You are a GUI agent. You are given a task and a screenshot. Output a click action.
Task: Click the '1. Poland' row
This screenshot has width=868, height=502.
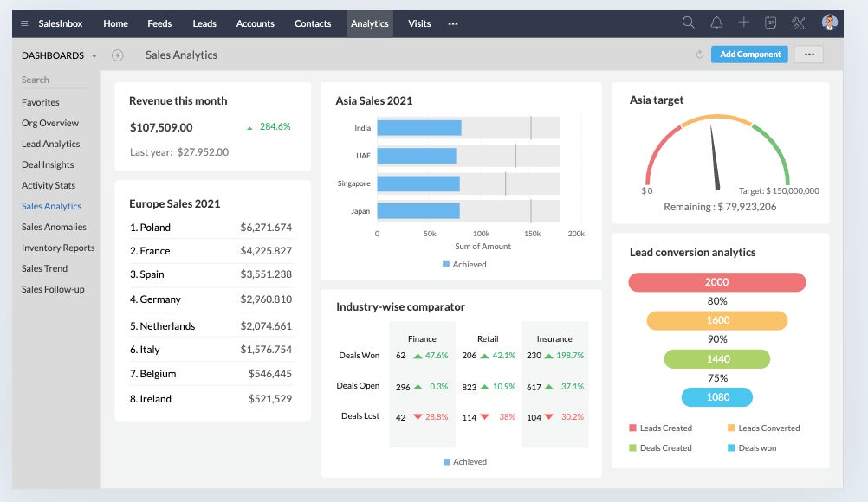coord(211,228)
